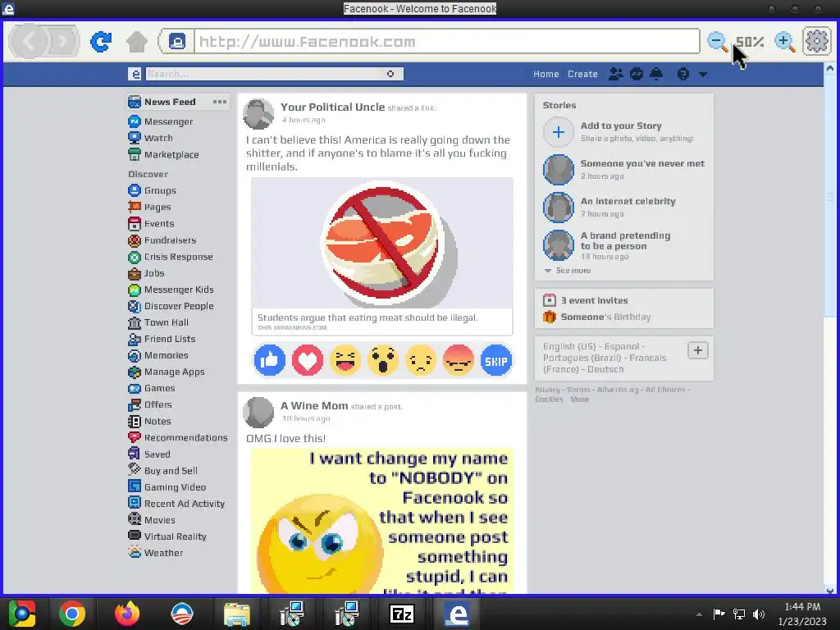Image resolution: width=840 pixels, height=630 pixels.
Task: Skip reacting to the post
Action: point(496,361)
